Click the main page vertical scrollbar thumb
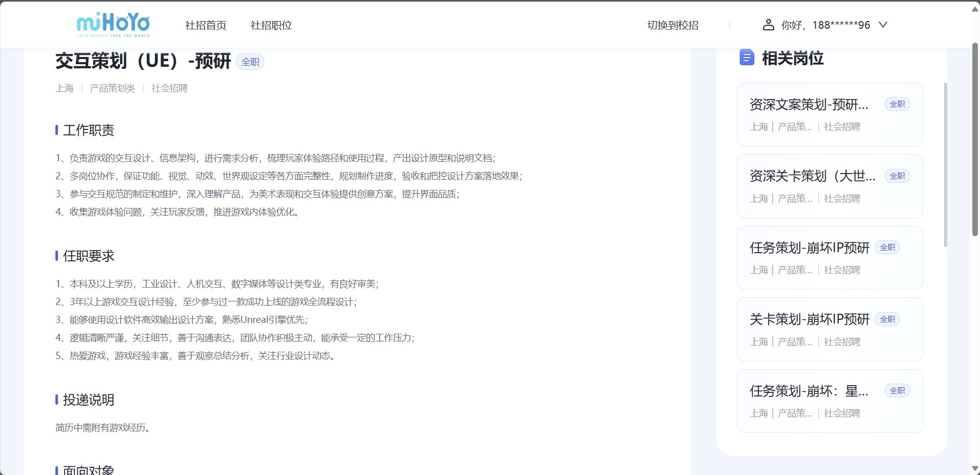This screenshot has height=475, width=980. pos(975,139)
